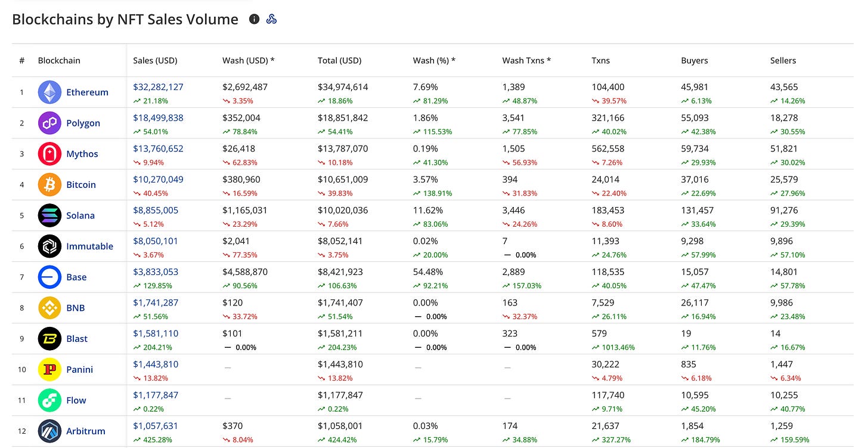Viewport: 868px width, 448px height.
Task: Click the Base logo icon
Action: click(x=49, y=277)
